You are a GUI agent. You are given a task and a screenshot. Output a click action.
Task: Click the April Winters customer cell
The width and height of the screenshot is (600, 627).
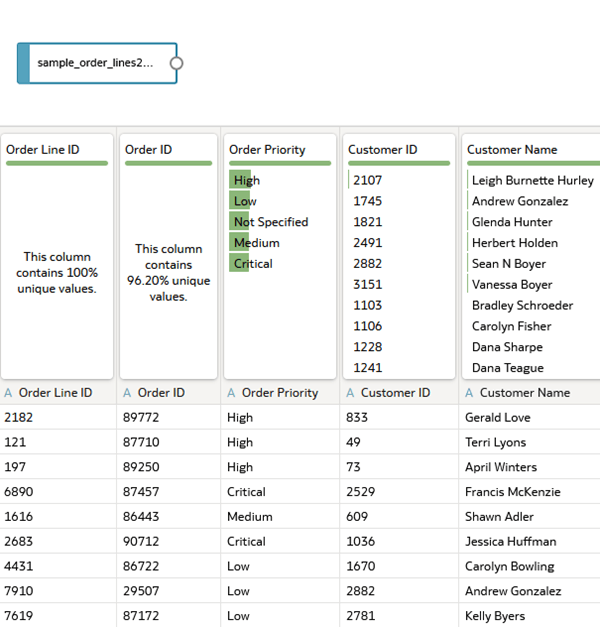(x=529, y=467)
